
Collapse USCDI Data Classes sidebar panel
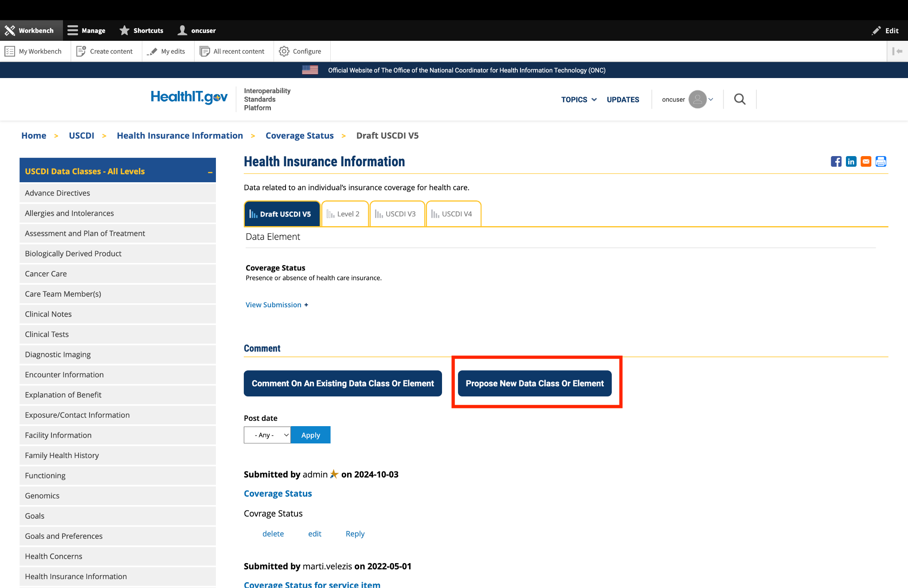(210, 172)
